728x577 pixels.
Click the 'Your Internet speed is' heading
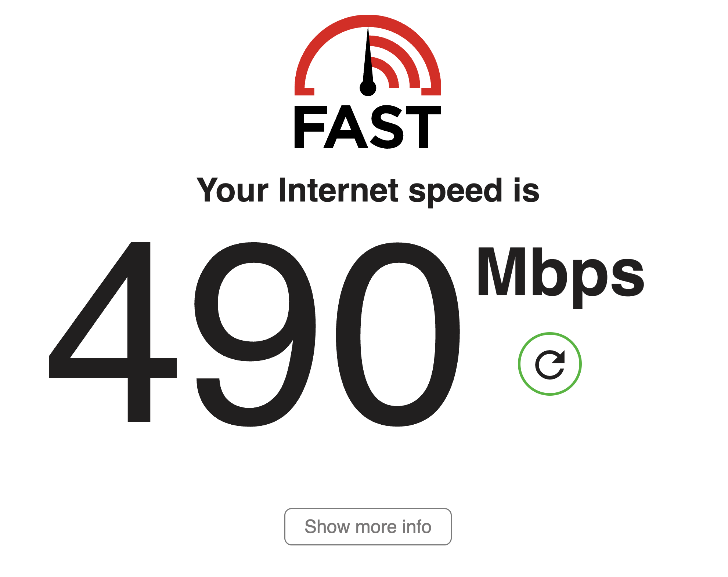point(368,191)
